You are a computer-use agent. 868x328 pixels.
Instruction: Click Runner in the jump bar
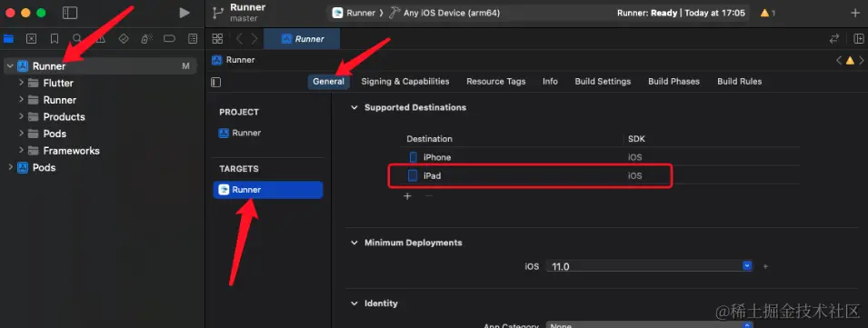pos(234,60)
